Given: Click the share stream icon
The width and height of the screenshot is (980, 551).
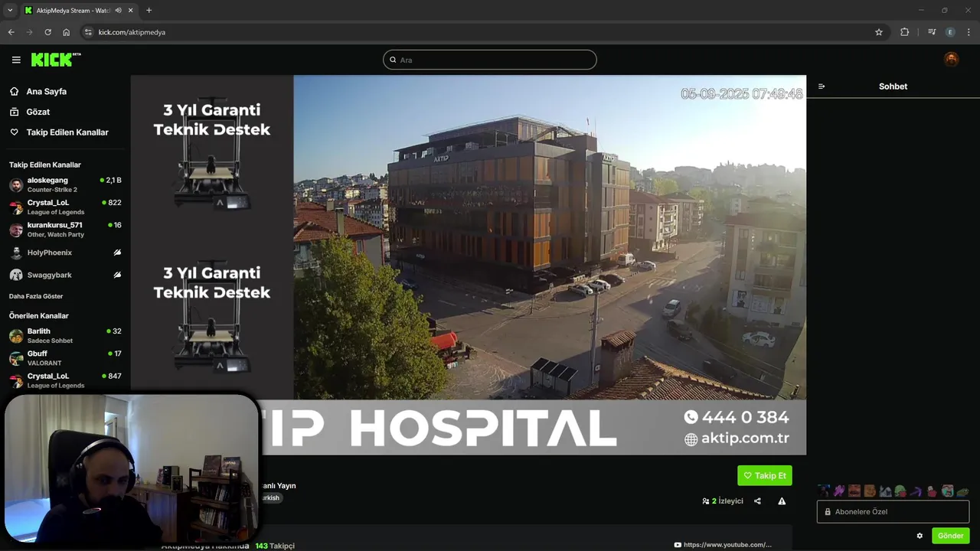Looking at the screenshot, I should (757, 501).
